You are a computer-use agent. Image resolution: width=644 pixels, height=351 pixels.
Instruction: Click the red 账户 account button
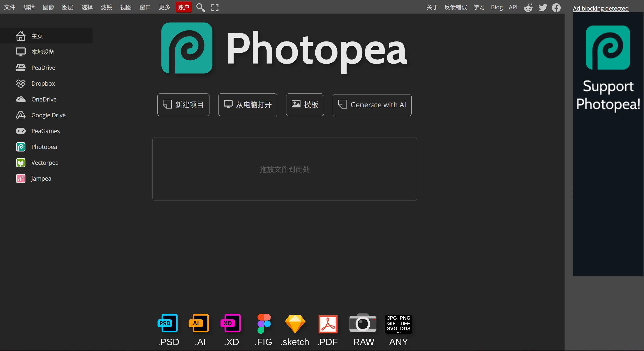[x=184, y=7]
